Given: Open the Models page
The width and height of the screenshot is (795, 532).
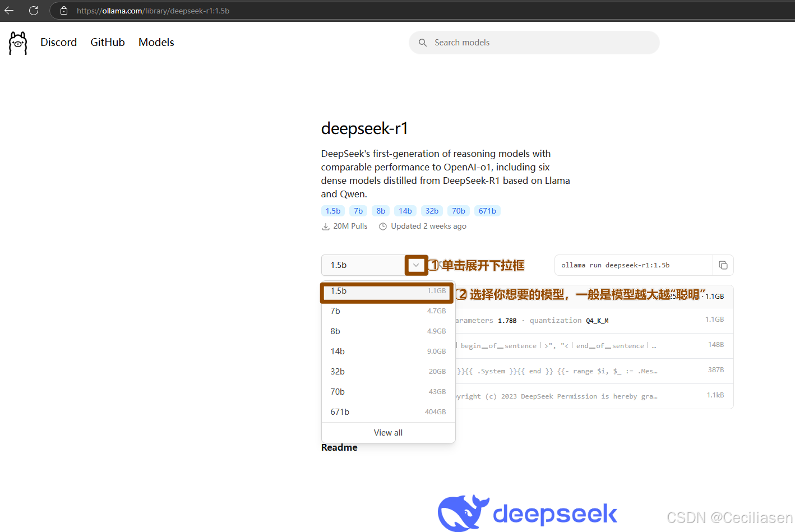Looking at the screenshot, I should click(x=156, y=43).
